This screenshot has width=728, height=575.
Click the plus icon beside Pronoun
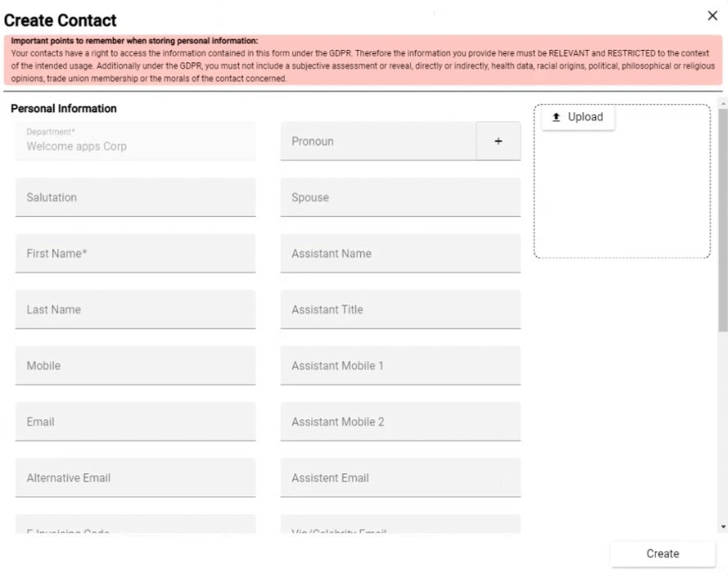(x=498, y=141)
